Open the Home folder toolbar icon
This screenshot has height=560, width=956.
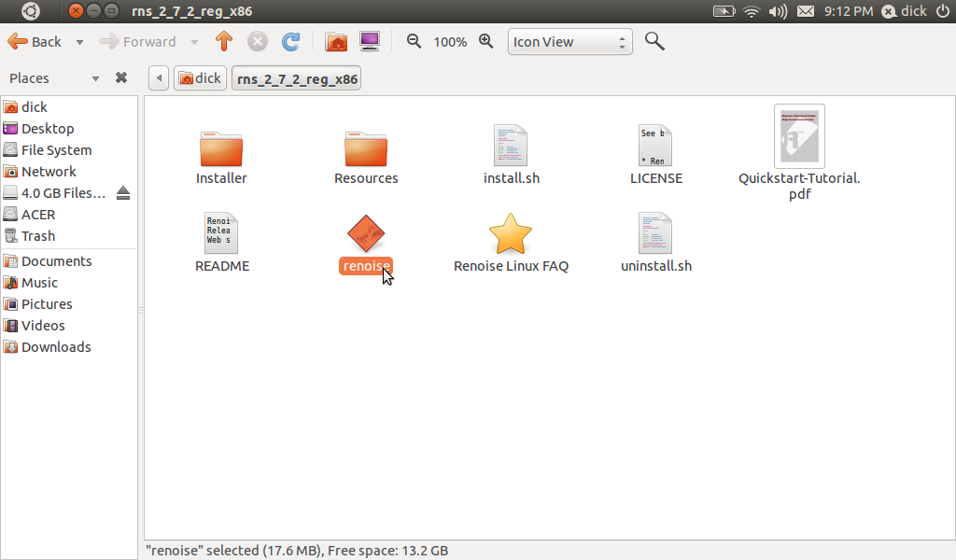click(x=336, y=41)
